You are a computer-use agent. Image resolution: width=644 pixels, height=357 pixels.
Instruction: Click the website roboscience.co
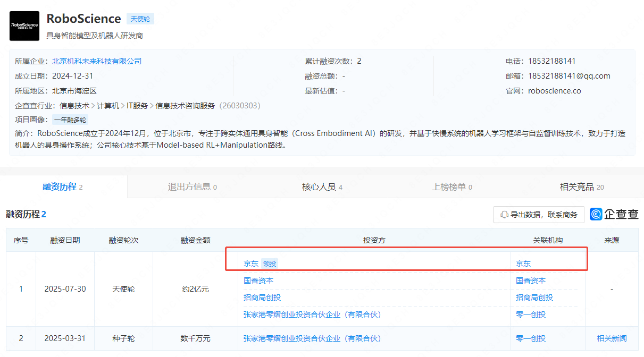pyautogui.click(x=555, y=91)
